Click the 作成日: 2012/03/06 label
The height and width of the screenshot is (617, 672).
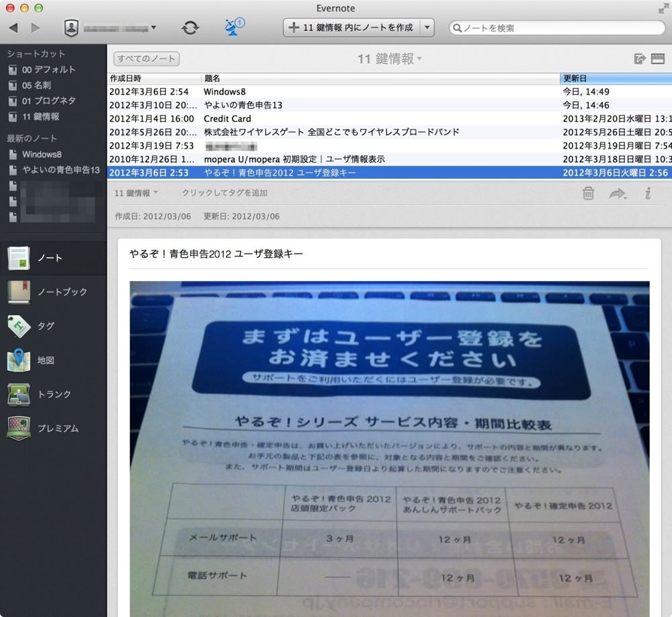tap(153, 216)
